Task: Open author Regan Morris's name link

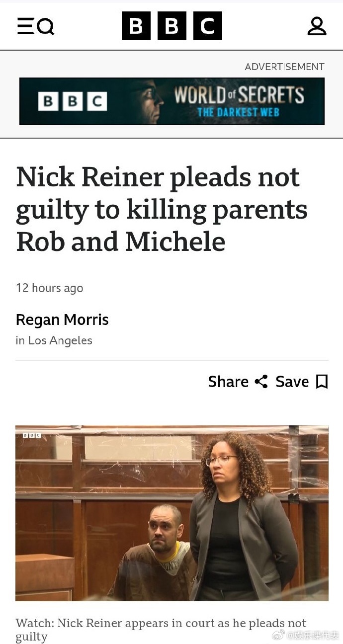Action: coord(62,320)
